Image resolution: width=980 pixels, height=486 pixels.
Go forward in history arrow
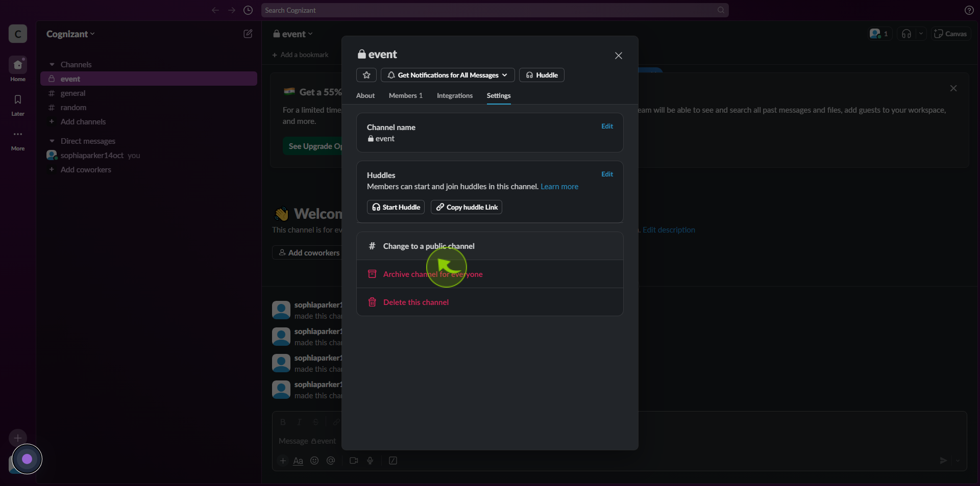point(232,10)
